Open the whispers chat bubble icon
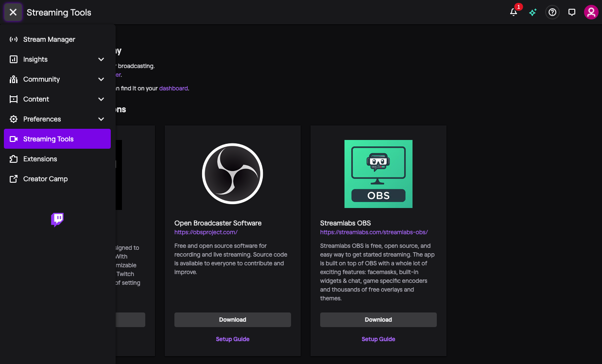 [572, 13]
